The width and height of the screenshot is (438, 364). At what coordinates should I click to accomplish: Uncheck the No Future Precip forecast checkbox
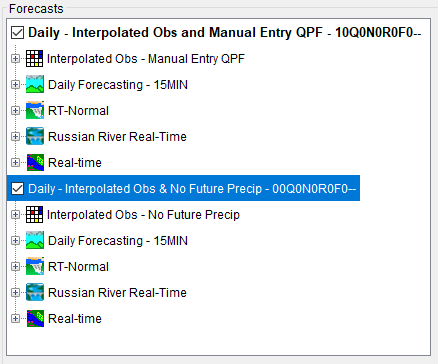click(x=17, y=189)
